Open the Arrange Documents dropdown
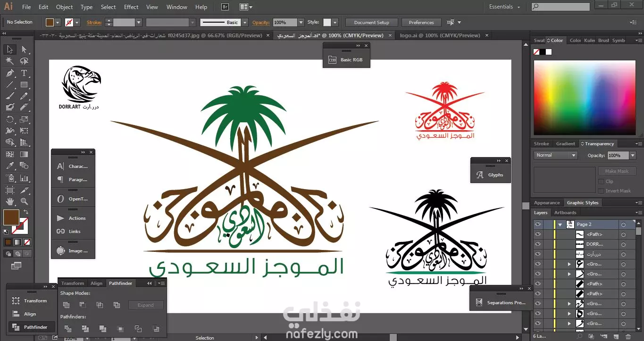 [x=245, y=7]
